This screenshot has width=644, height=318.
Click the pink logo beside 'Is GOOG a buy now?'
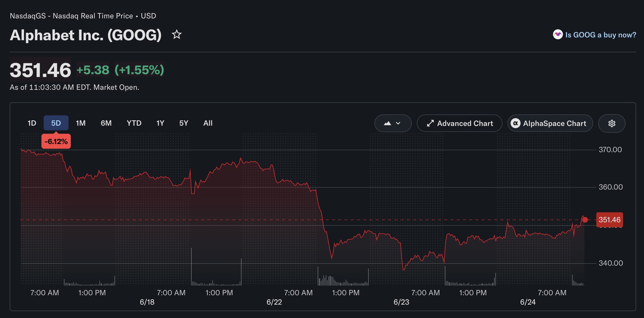coord(558,34)
